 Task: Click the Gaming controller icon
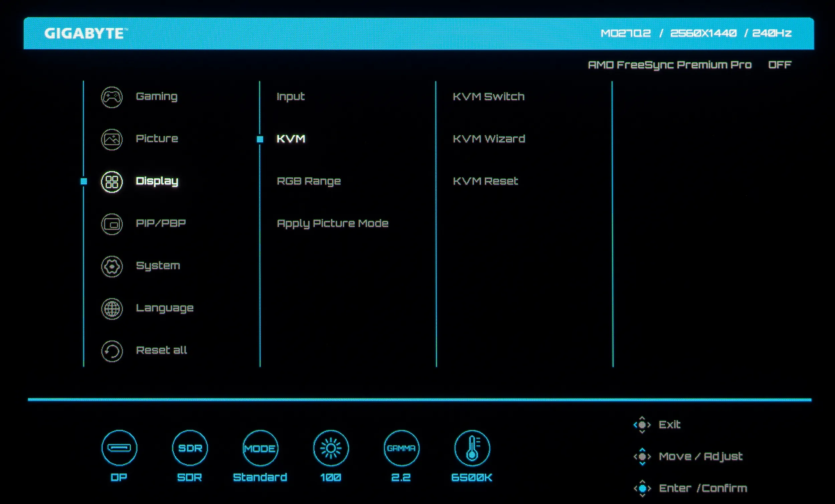(112, 97)
